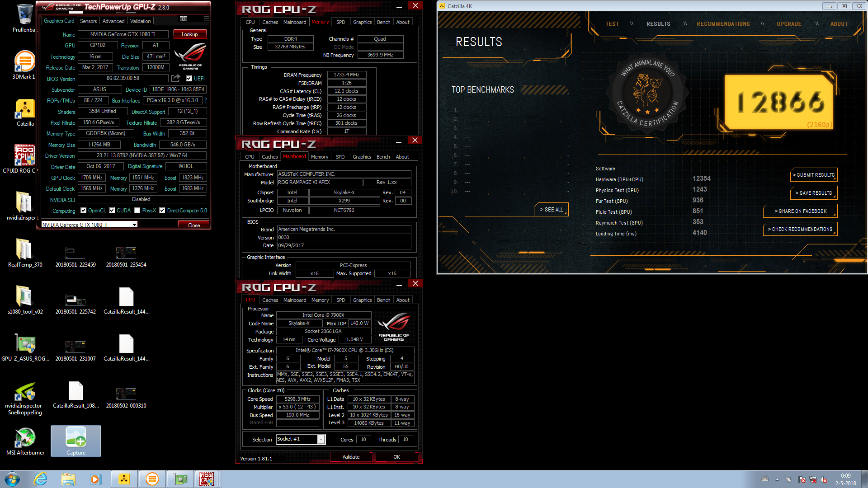Open Socket #1 selection dropdown in CPU-Z

(321, 439)
